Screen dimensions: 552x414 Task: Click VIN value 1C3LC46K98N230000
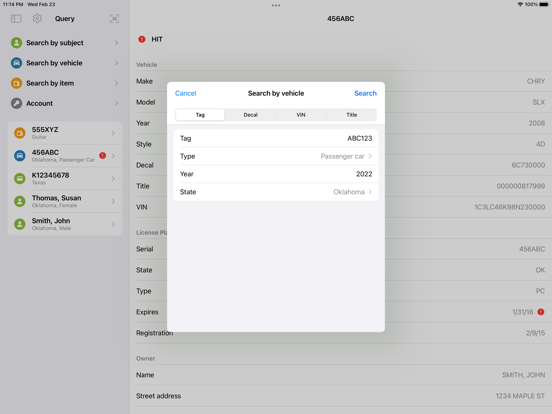tap(510, 207)
